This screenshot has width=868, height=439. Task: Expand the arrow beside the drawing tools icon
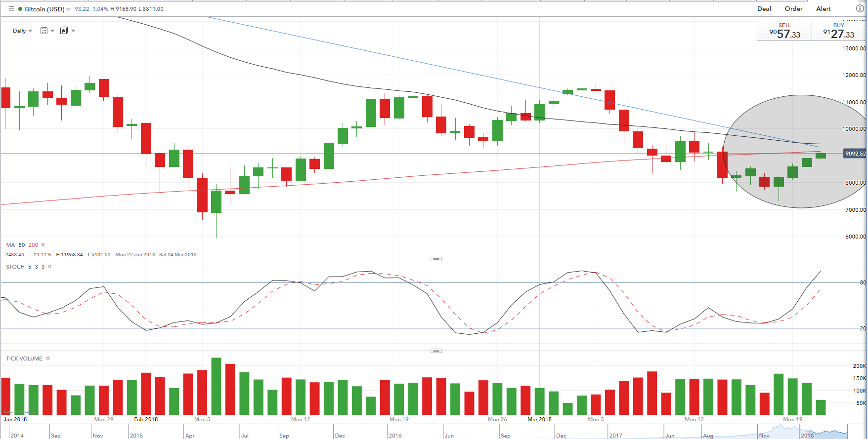(52, 31)
